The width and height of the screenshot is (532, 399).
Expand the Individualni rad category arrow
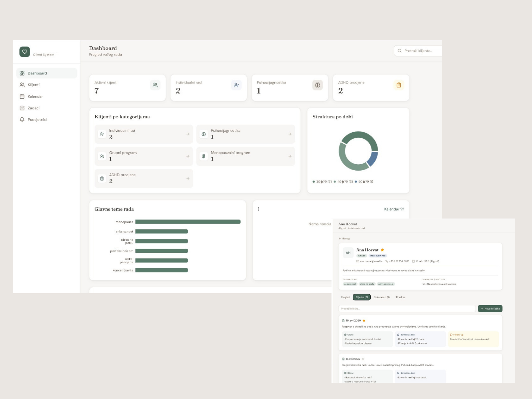tap(188, 134)
